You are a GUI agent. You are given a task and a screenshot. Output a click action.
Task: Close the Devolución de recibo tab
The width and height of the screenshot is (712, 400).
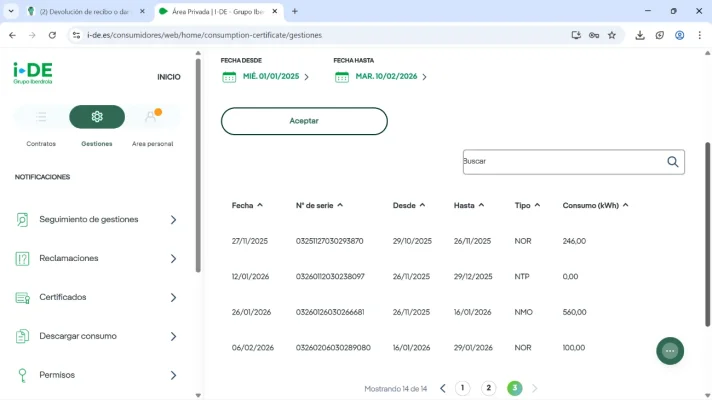tap(142, 11)
